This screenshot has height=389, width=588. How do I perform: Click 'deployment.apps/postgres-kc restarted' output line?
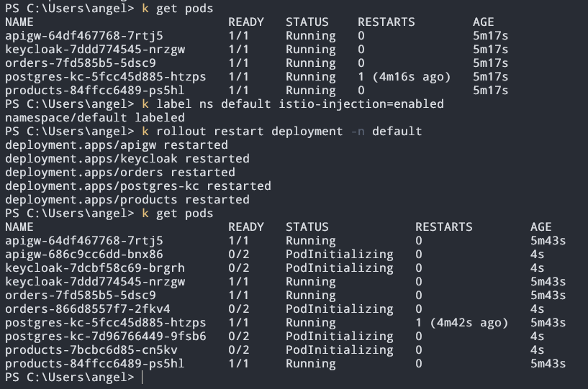pyautogui.click(x=138, y=186)
